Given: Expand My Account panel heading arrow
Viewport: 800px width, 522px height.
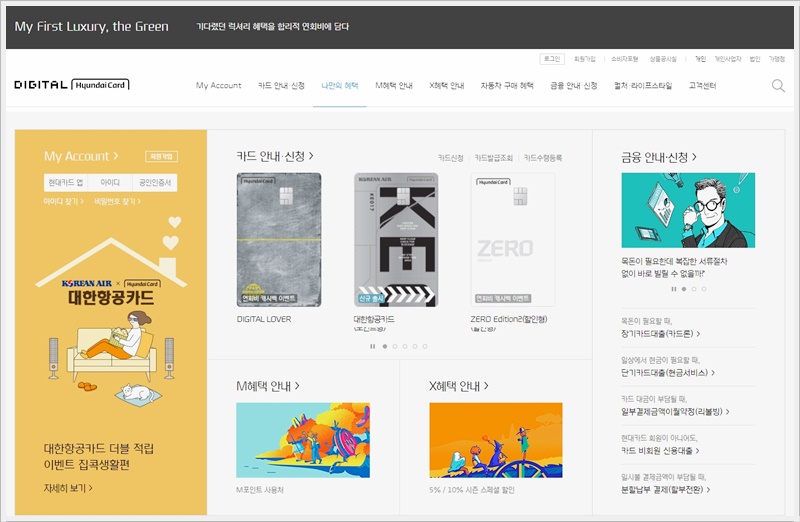Looking at the screenshot, I should (x=116, y=156).
